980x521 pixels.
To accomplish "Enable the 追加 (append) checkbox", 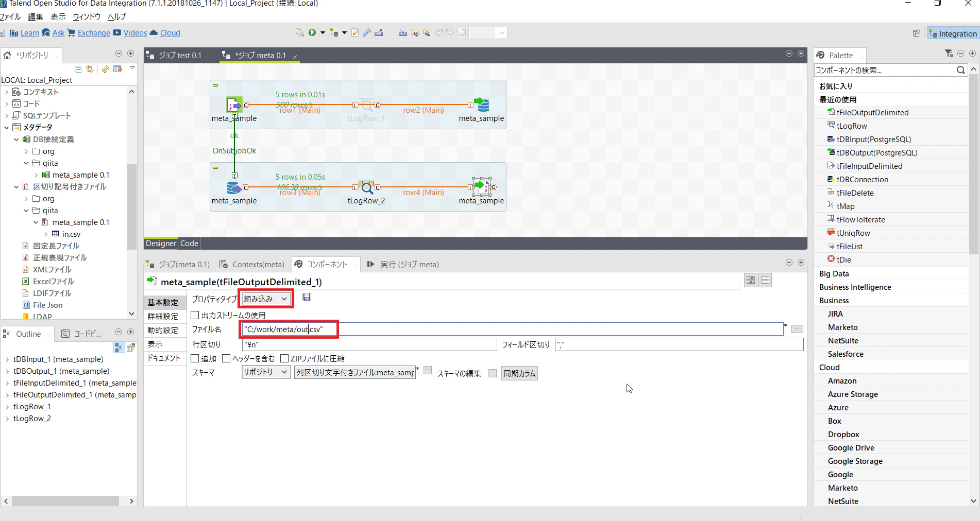I will pyautogui.click(x=195, y=358).
